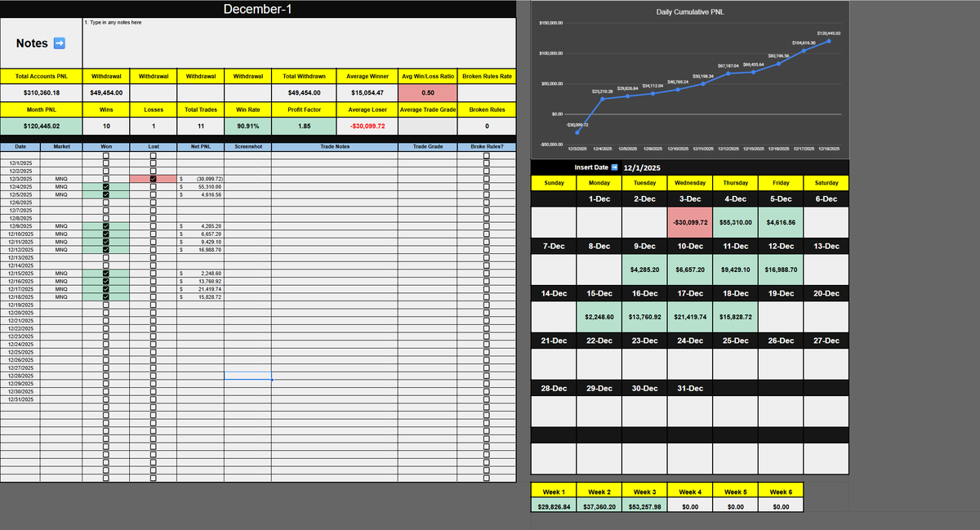Click the calendar cell $21,419.74
The image size is (980, 530).
click(x=690, y=316)
